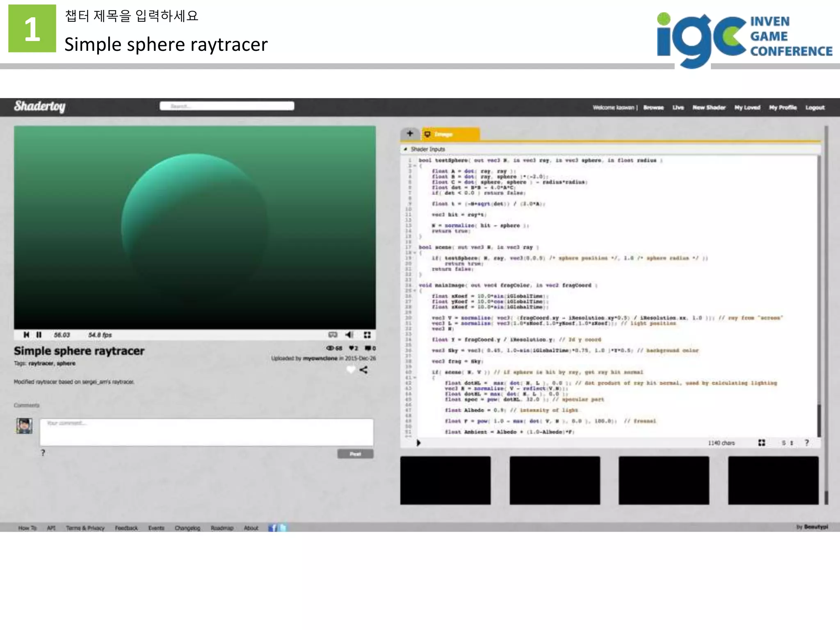The image size is (840, 630).
Task: Select the second input channel slot
Action: point(555,480)
